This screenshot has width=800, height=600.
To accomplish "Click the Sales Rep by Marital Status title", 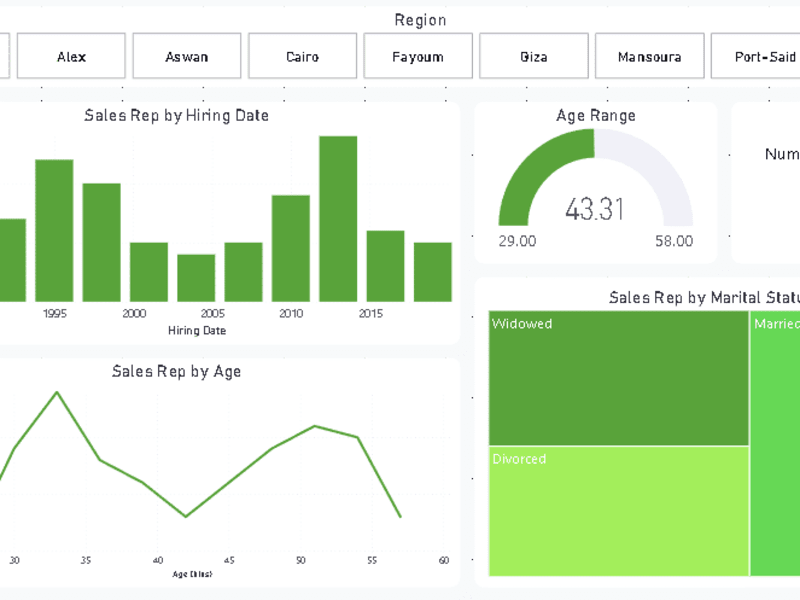I will point(704,297).
